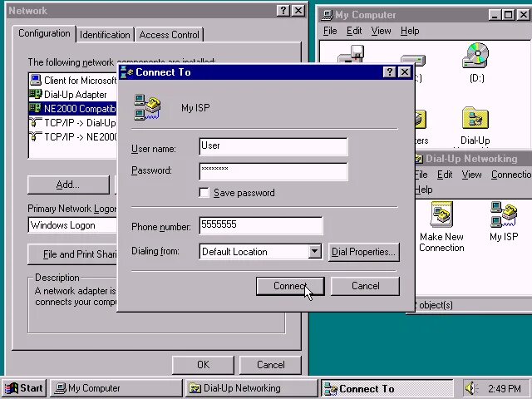Click File and Print Sharing button
Viewport: 532px width, 399px height.
coord(72,254)
